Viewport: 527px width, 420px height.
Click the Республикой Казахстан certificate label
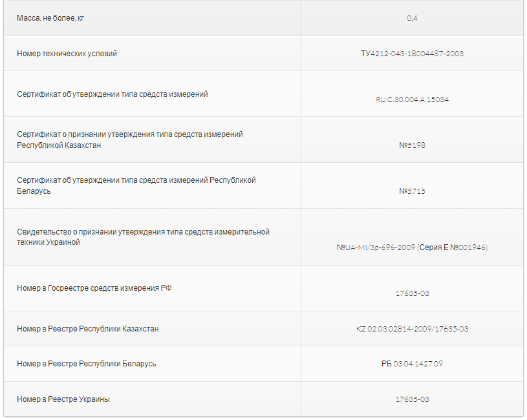click(130, 140)
